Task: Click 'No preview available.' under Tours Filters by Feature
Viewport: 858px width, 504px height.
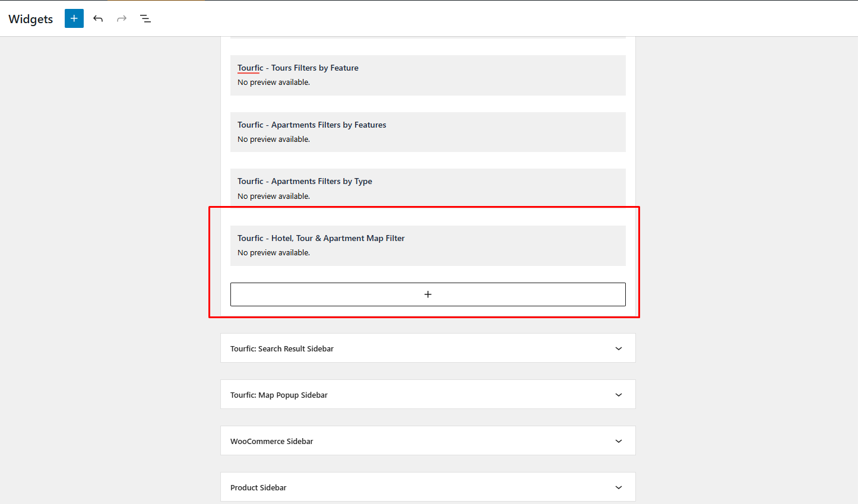Action: [274, 83]
